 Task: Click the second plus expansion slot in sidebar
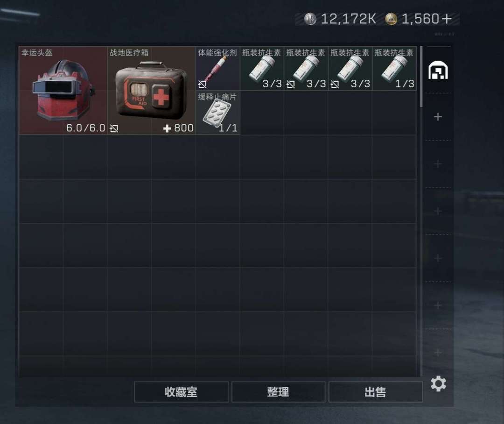click(x=438, y=164)
